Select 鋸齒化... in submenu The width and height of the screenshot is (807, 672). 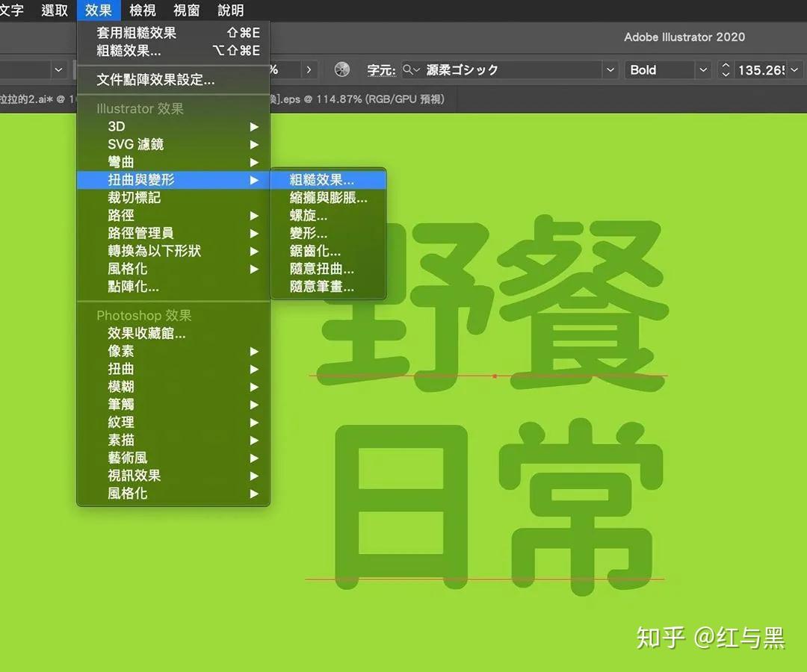328,251
